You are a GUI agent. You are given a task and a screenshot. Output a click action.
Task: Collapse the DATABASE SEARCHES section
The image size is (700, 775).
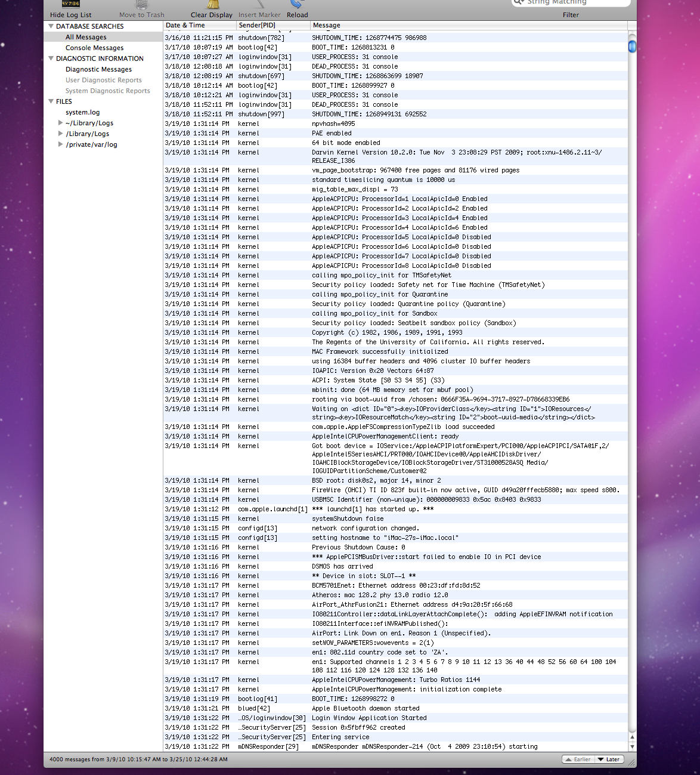click(x=51, y=26)
